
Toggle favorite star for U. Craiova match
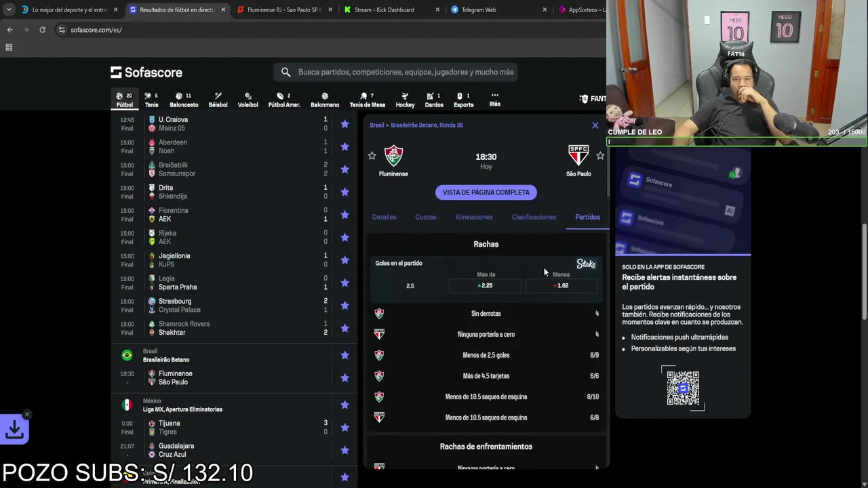coord(344,124)
